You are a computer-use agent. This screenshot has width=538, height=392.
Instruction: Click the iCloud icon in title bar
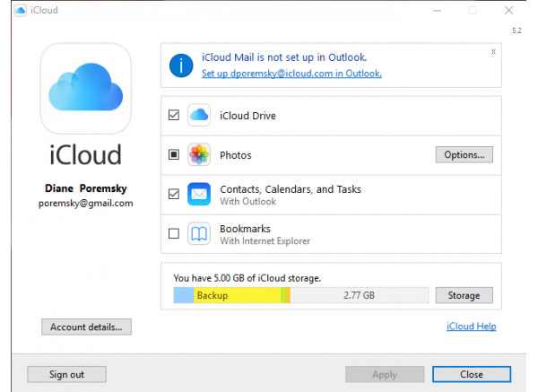(21, 10)
